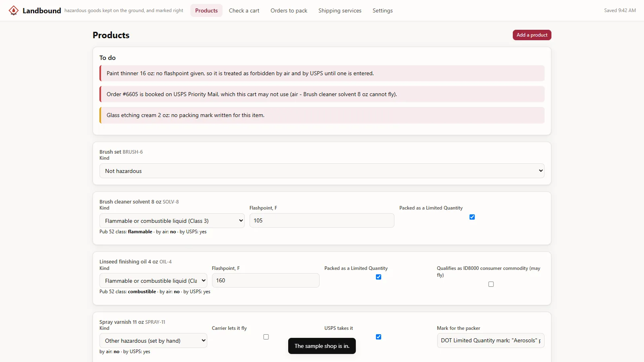Click 'Pub 52 class: combustible' status line
This screenshot has width=644, height=362.
[155, 292]
